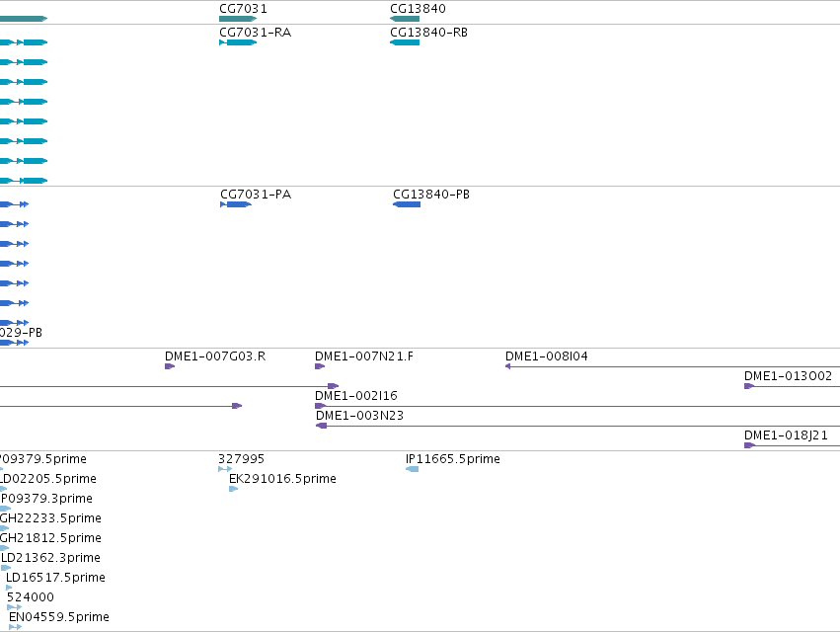Viewport: 840px width, 632px height.
Task: Click the DME1-003N23 feature arrowhead
Action: [322, 426]
